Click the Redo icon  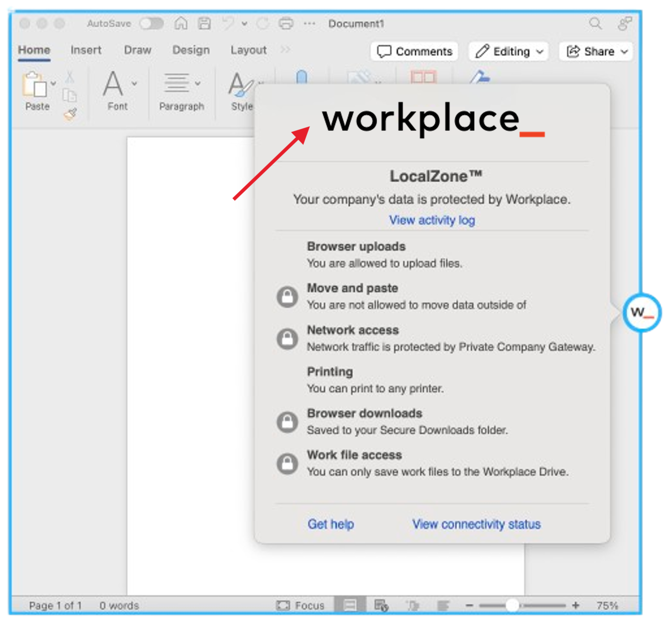pyautogui.click(x=263, y=23)
